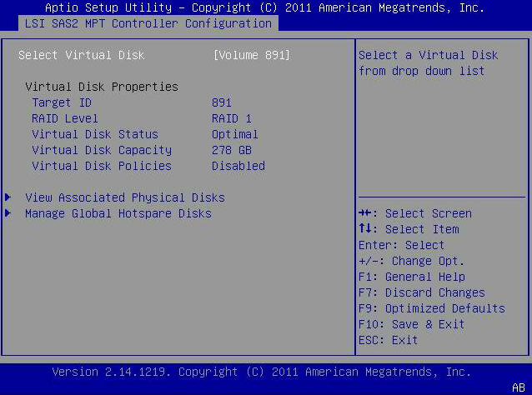
Task: Click the Virtual Disk Properties heading
Action: click(x=102, y=87)
